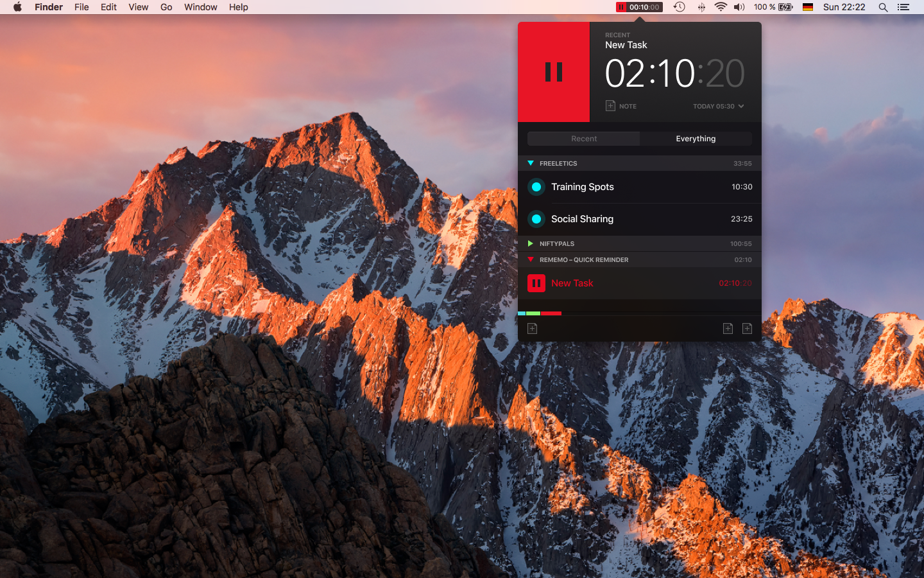Open the Edit menu
The height and width of the screenshot is (578, 924).
coord(108,7)
